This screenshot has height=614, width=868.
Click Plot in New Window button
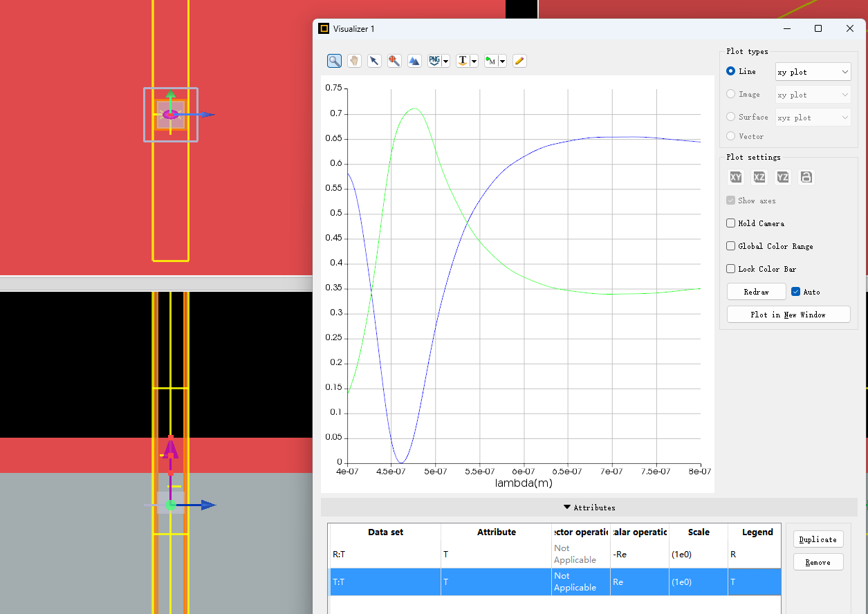click(x=788, y=315)
